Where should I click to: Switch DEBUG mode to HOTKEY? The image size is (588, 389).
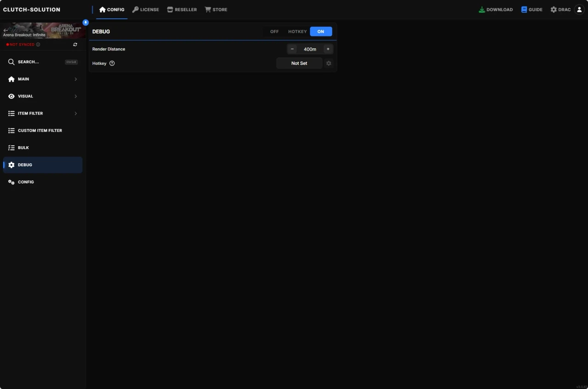[x=297, y=31]
